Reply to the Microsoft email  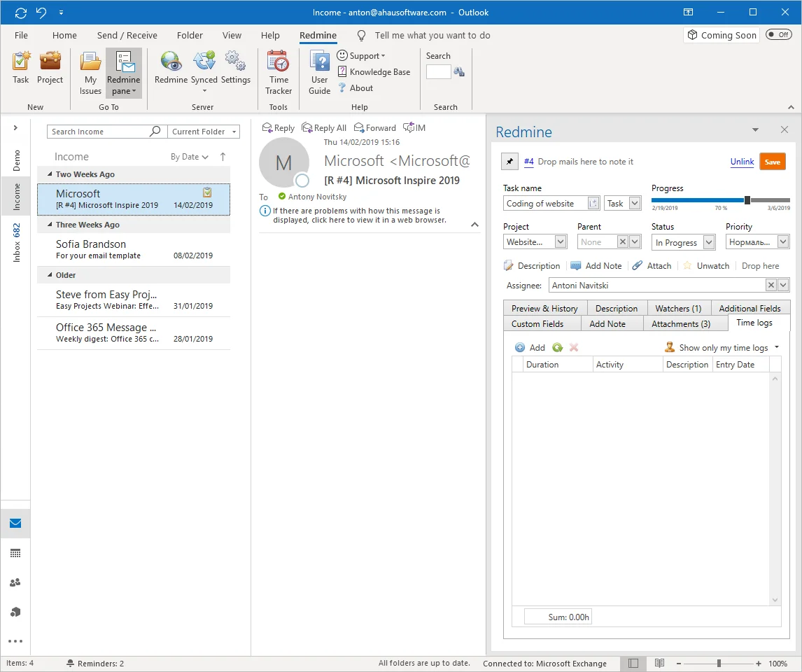coord(279,128)
